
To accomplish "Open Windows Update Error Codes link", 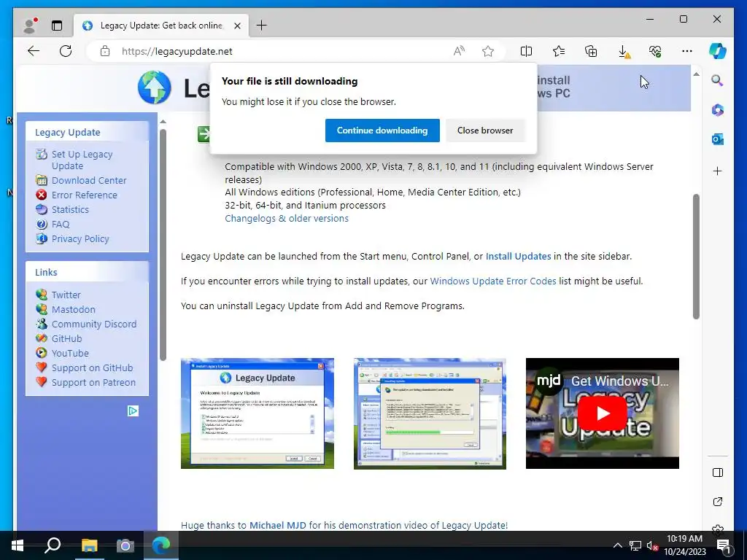I will pos(493,281).
